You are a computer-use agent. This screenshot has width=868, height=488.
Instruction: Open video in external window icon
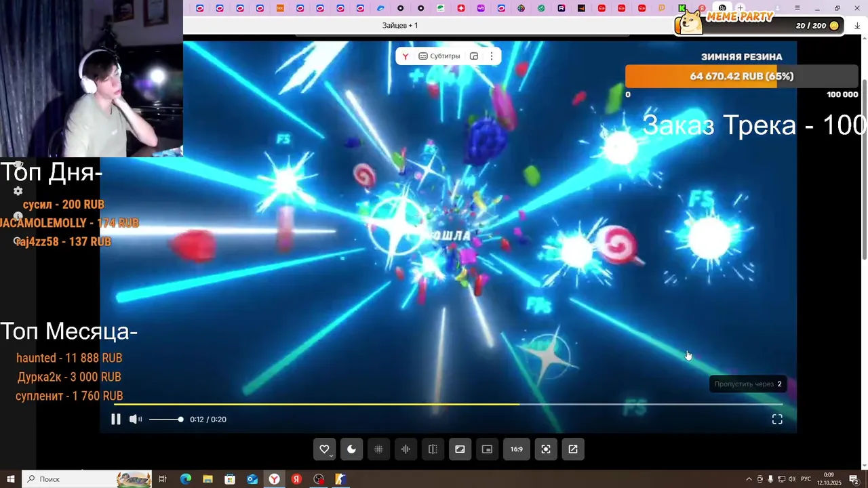pos(573,449)
